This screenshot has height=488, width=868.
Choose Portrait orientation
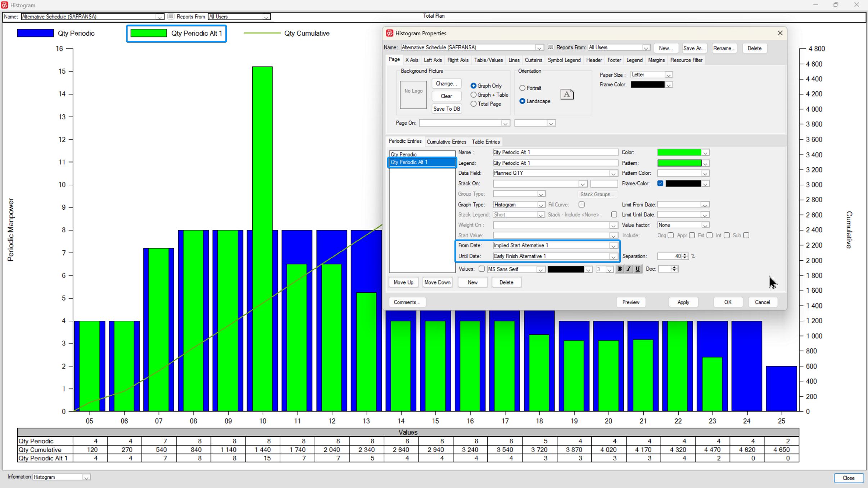click(x=522, y=88)
